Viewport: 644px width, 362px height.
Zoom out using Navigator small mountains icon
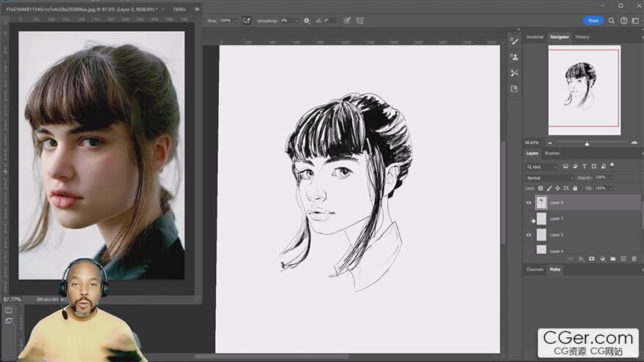click(550, 143)
